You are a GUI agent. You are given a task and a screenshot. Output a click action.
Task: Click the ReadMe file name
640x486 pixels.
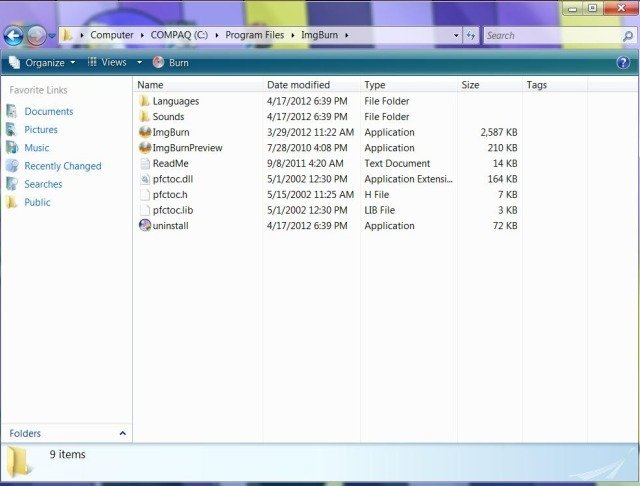(171, 163)
